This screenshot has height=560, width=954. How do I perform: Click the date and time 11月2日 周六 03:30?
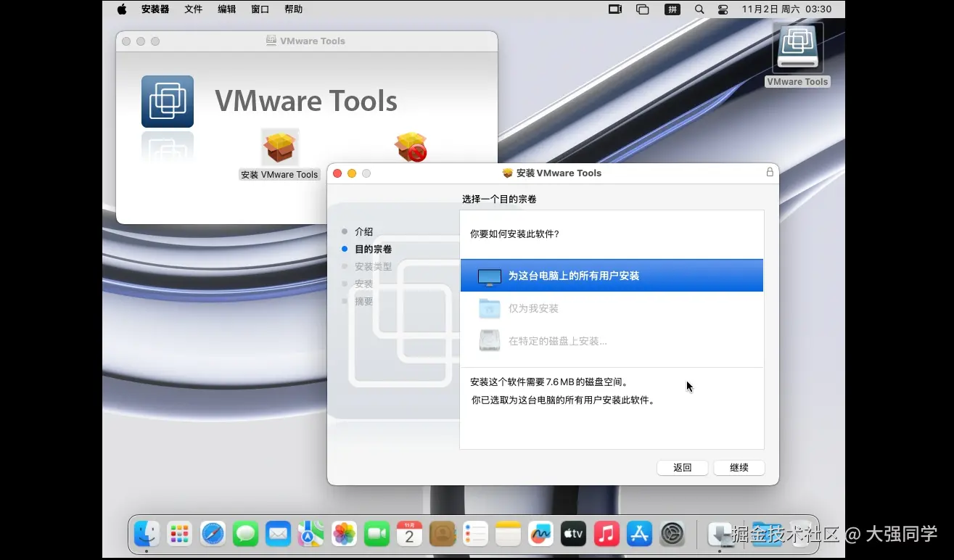[786, 9]
